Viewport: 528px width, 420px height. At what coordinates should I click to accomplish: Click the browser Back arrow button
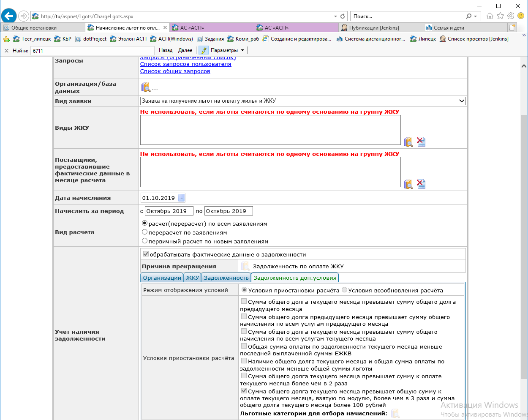coord(8,16)
